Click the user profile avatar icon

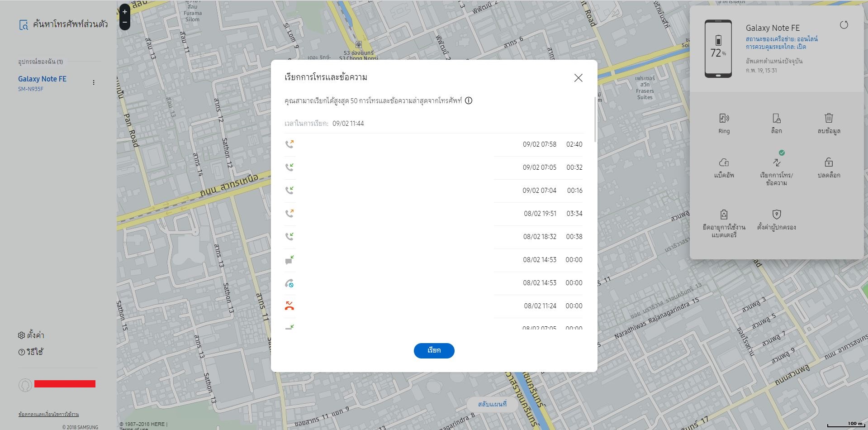pos(25,385)
